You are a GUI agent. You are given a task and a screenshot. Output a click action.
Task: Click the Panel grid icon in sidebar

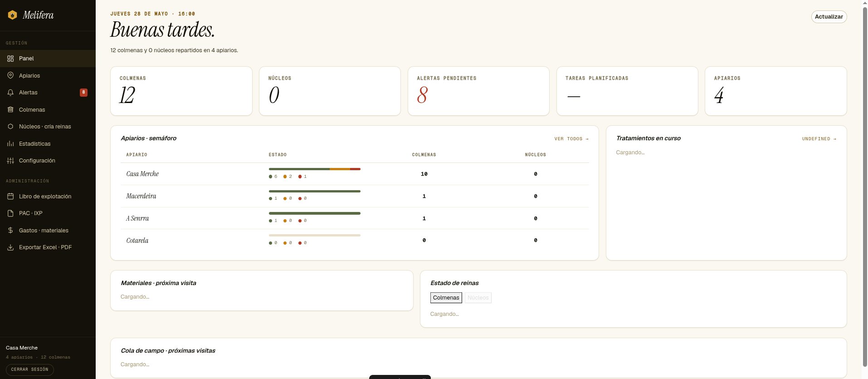tap(10, 59)
